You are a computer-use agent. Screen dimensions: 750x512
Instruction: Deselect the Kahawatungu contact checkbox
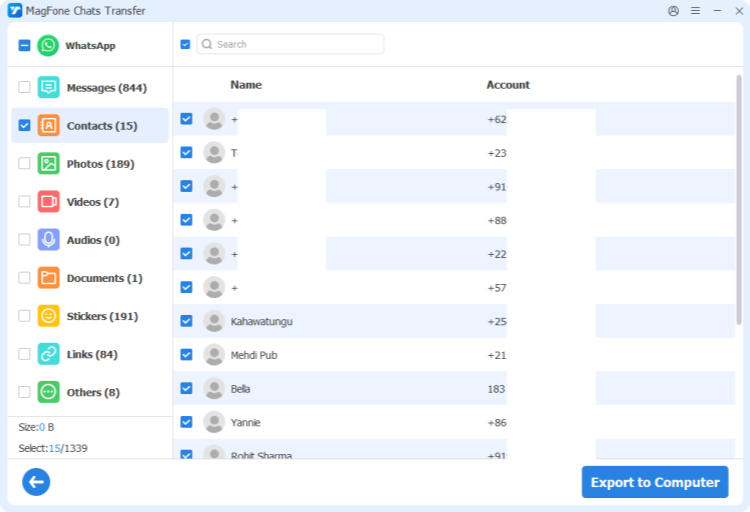pyautogui.click(x=186, y=321)
